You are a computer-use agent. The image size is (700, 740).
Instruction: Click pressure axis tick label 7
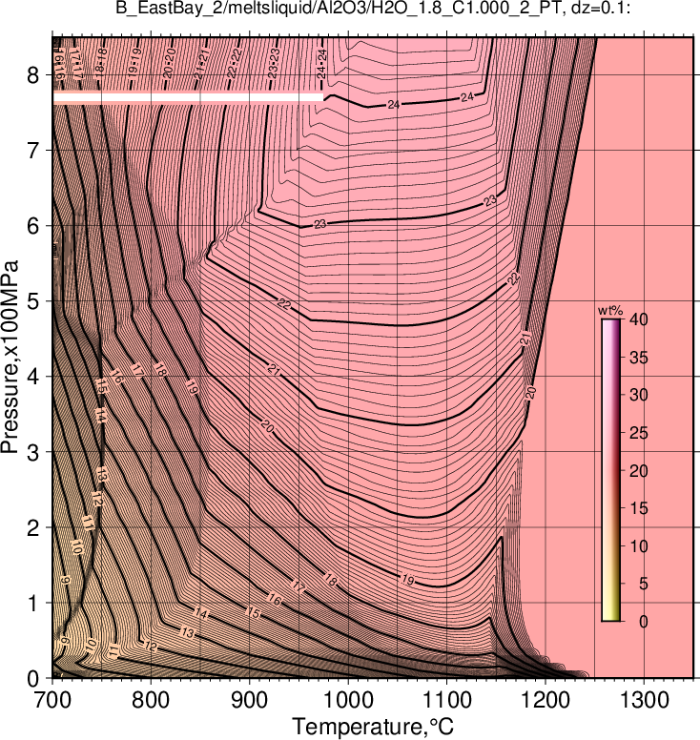33,151
